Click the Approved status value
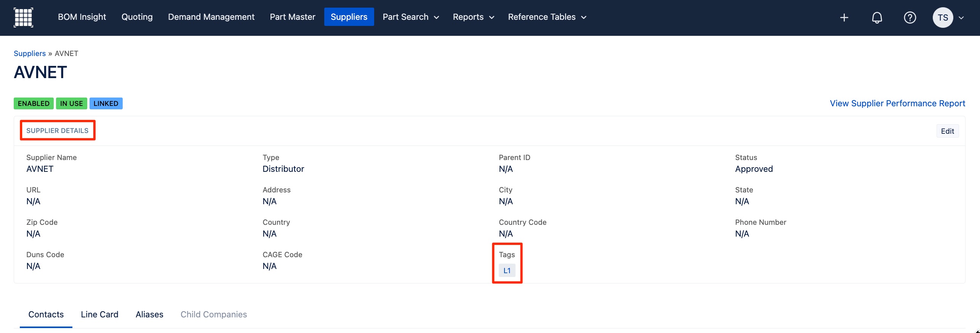Image resolution: width=980 pixels, height=333 pixels. pos(754,169)
